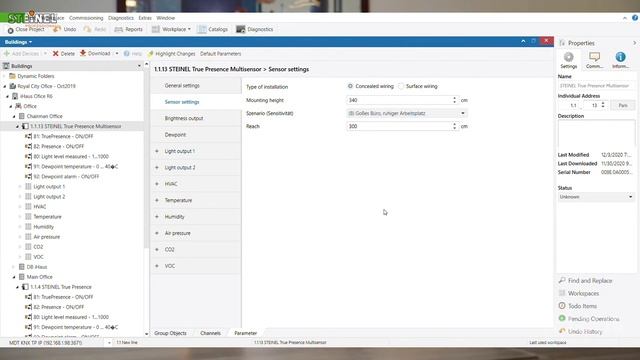Click the Royal City Office building icon
This screenshot has width=640, height=360.
click(13, 86)
